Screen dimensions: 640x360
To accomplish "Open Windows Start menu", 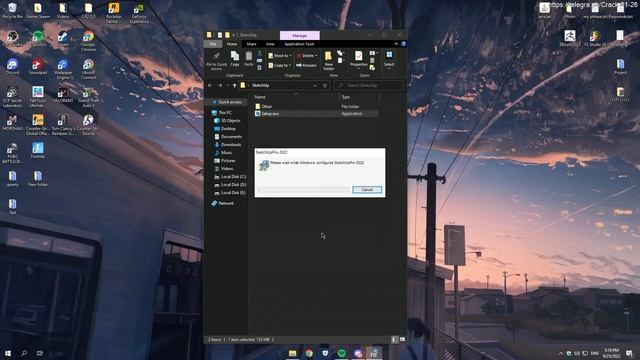I will 8,353.
